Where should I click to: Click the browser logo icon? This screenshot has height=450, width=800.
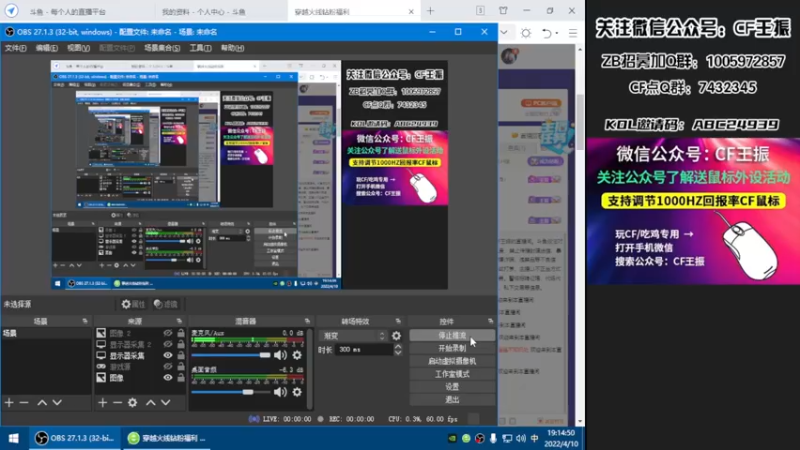pyautogui.click(x=11, y=10)
